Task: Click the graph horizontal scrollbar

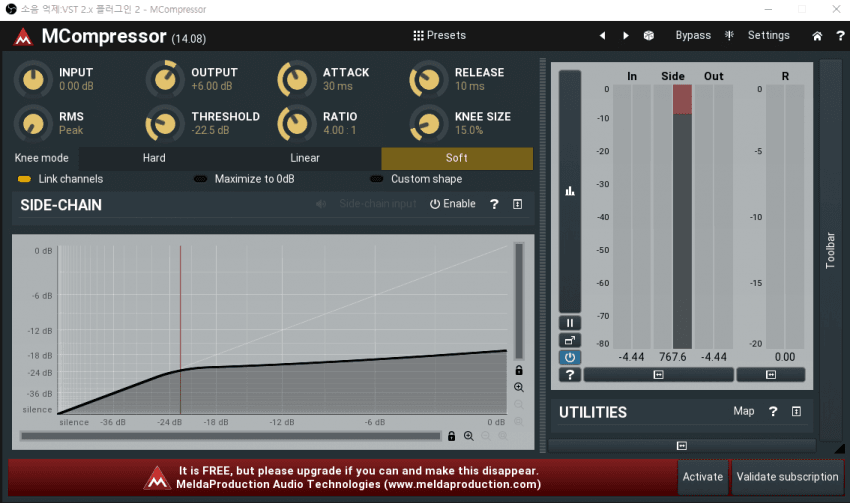Action: (231, 436)
